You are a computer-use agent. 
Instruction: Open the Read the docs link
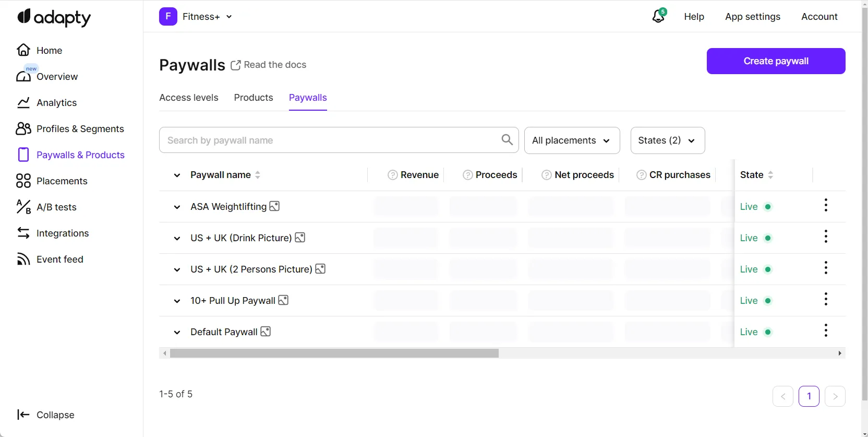point(269,65)
